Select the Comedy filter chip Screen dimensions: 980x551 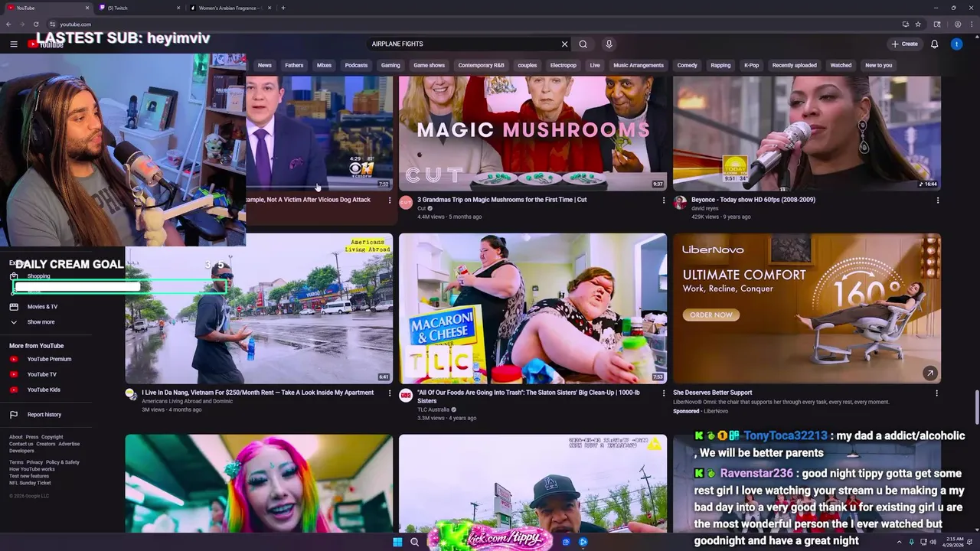pyautogui.click(x=687, y=65)
